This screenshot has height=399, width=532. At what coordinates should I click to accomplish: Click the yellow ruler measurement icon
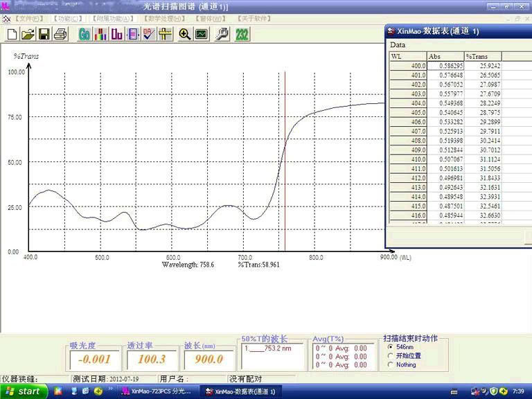[x=165, y=34]
